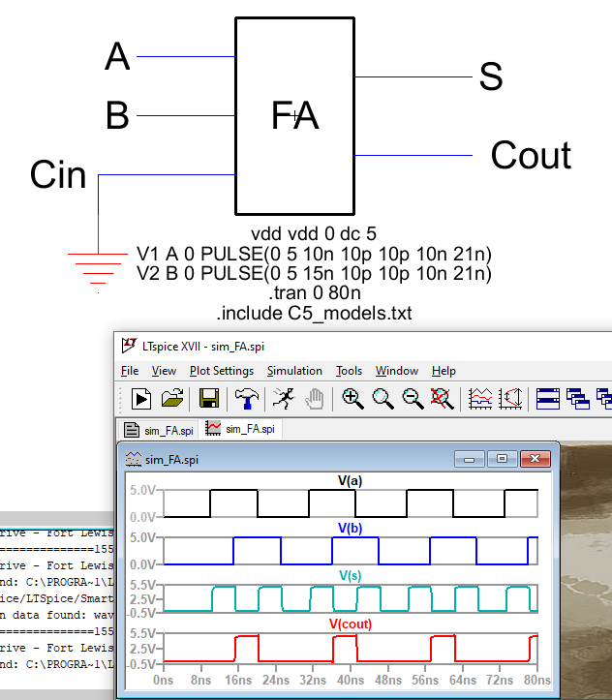Image resolution: width=612 pixels, height=700 pixels.
Task: Open the File menu
Action: pos(131,371)
